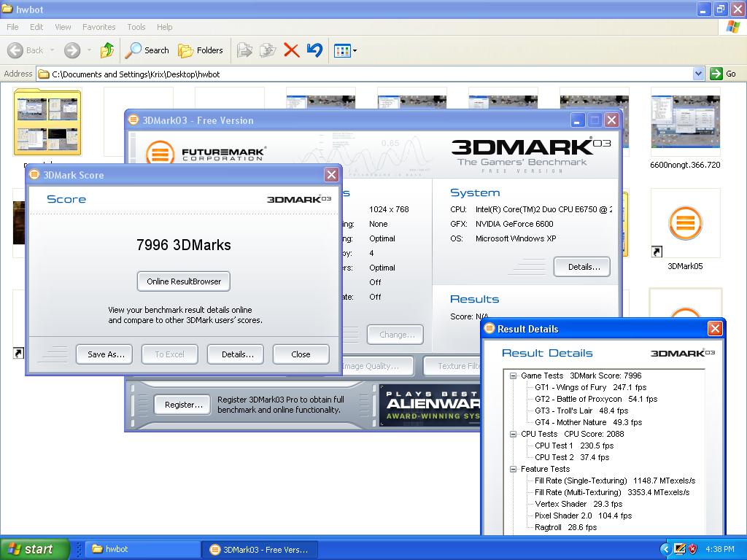
Task: Click the Move To toolbar icon
Action: point(244,50)
